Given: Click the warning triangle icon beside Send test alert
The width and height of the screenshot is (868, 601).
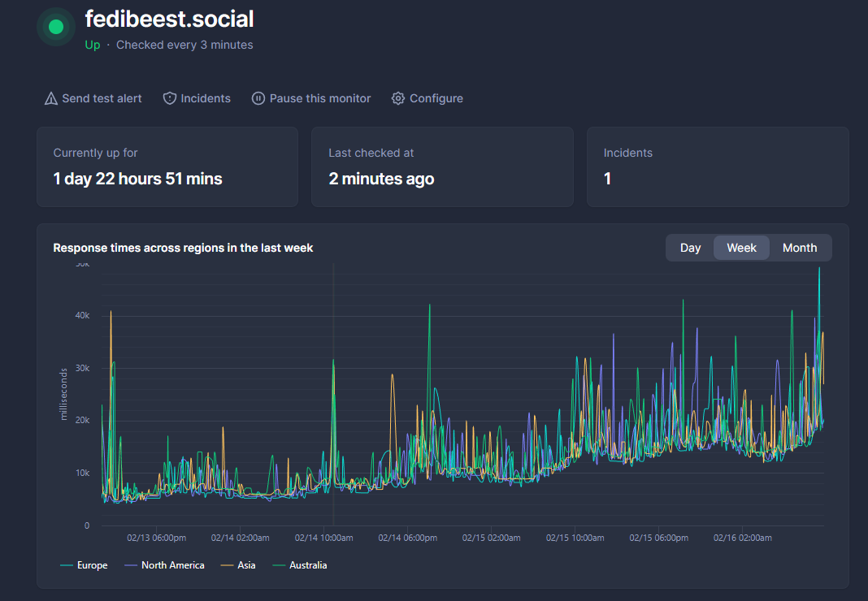Looking at the screenshot, I should 50,97.
